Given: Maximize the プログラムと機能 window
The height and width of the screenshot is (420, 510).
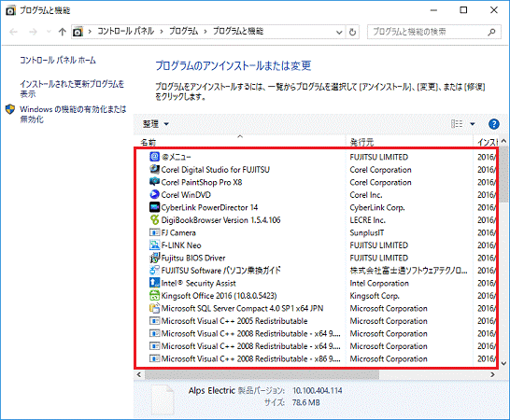Looking at the screenshot, I should (x=463, y=10).
